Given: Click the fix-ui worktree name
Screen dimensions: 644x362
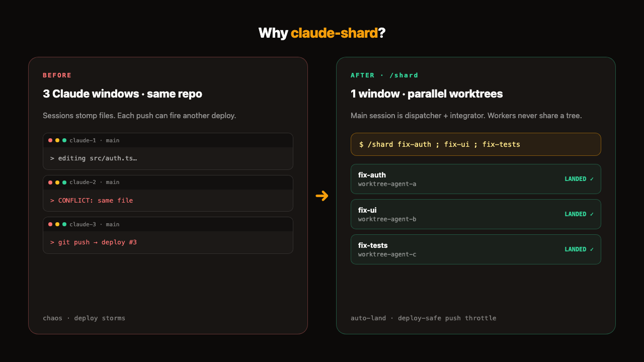Looking at the screenshot, I should pos(367,210).
